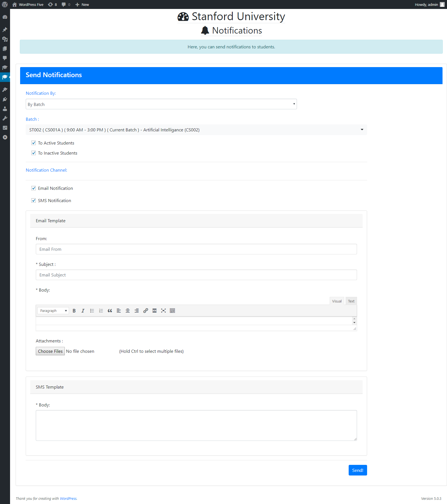Open the WordPress Five site menu
The height and width of the screenshot is (504, 447).
(x=28, y=4)
